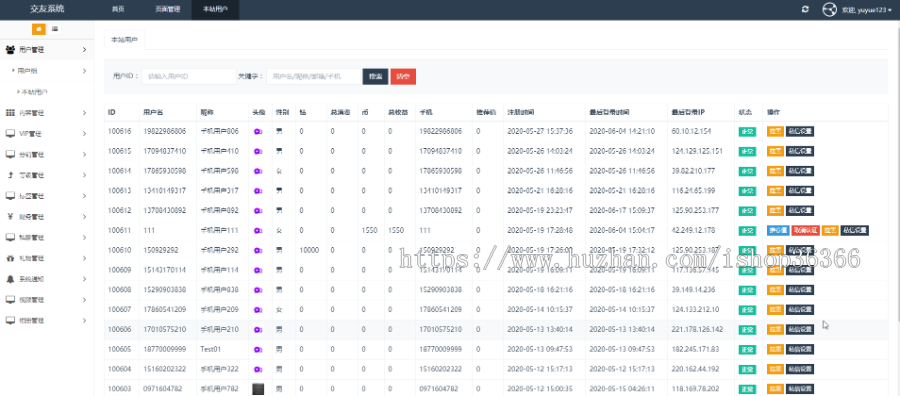The height and width of the screenshot is (396, 900).
Task: Click the purple avatar icon for ID 100608
Action: (x=258, y=290)
